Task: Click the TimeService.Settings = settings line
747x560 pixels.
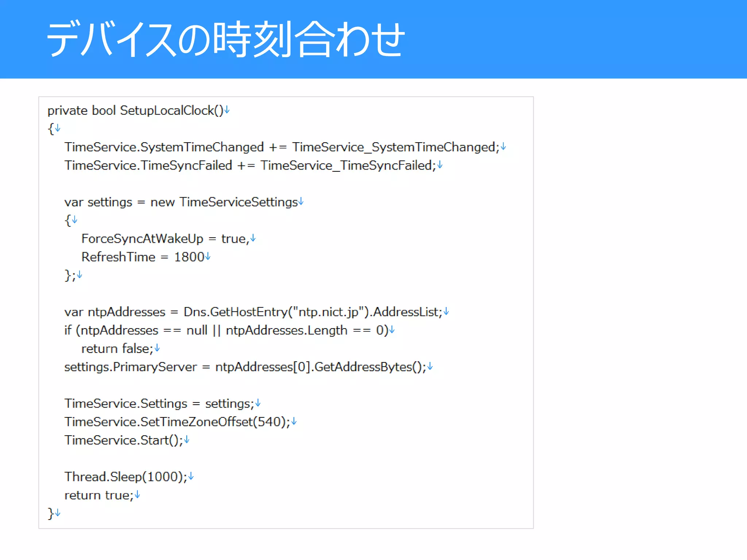Action: [159, 404]
